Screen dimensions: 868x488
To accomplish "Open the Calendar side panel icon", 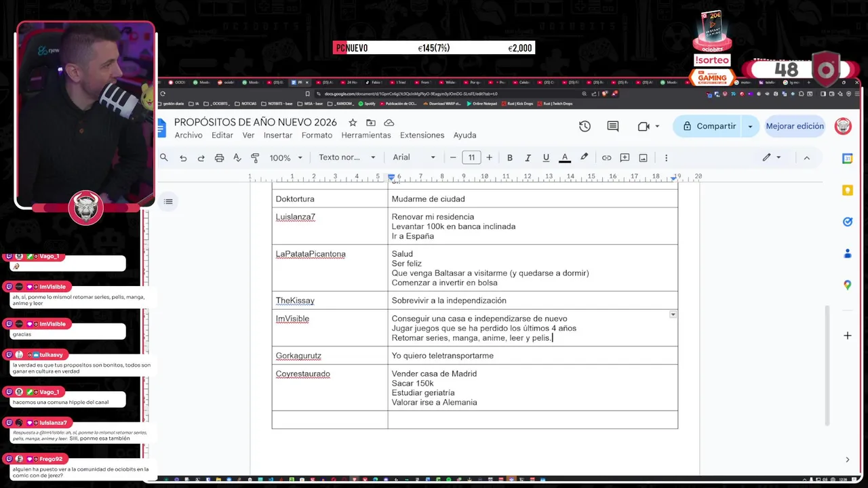I will point(847,159).
